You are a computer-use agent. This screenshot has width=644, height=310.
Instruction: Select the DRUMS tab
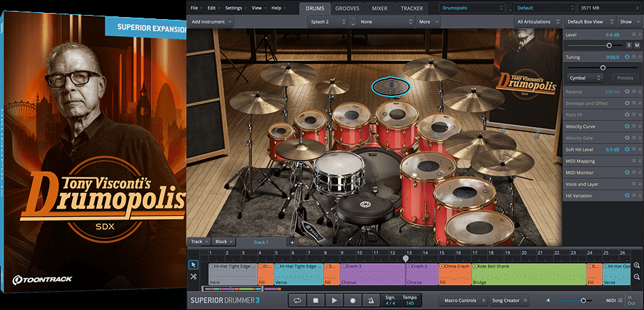pyautogui.click(x=315, y=8)
